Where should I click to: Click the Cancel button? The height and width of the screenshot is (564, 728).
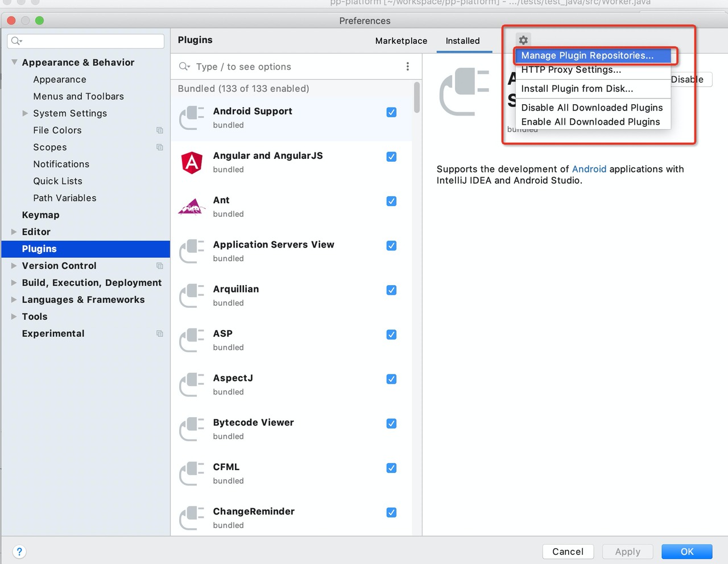click(568, 551)
